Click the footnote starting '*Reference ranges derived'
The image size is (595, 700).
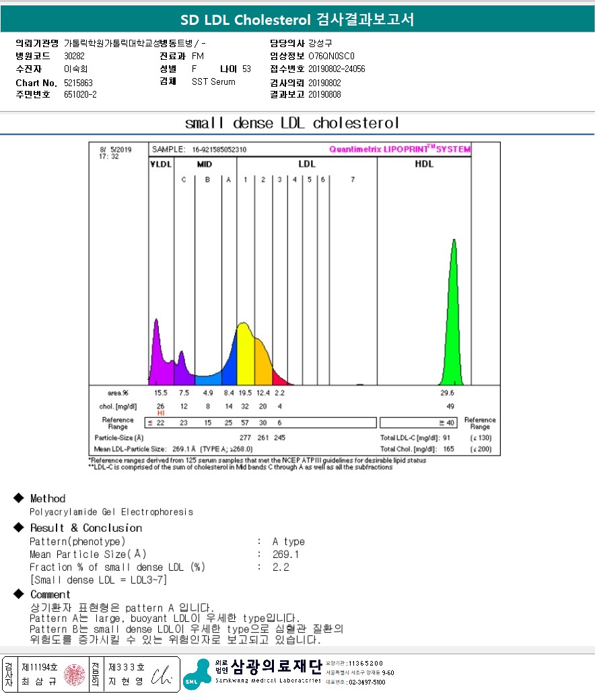tap(257, 460)
